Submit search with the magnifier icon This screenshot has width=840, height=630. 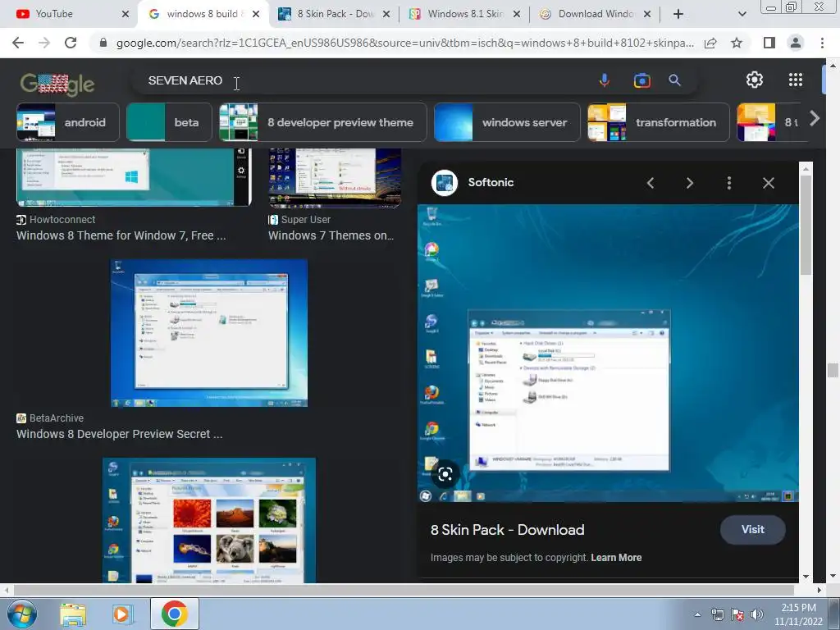(674, 80)
